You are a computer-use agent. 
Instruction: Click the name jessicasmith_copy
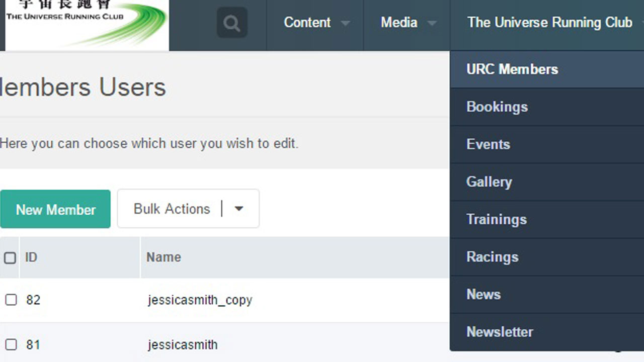(x=200, y=300)
